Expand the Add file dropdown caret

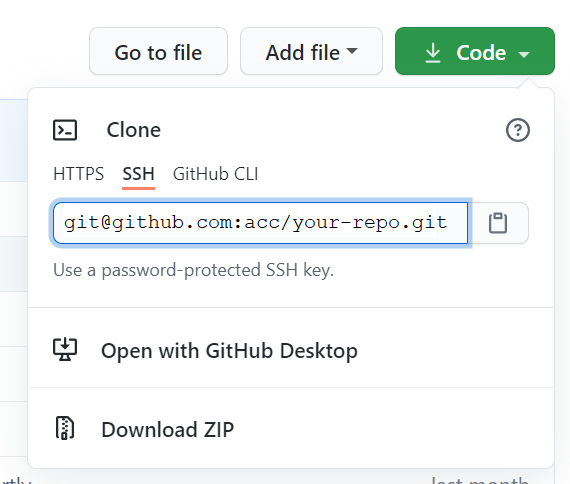(352, 51)
